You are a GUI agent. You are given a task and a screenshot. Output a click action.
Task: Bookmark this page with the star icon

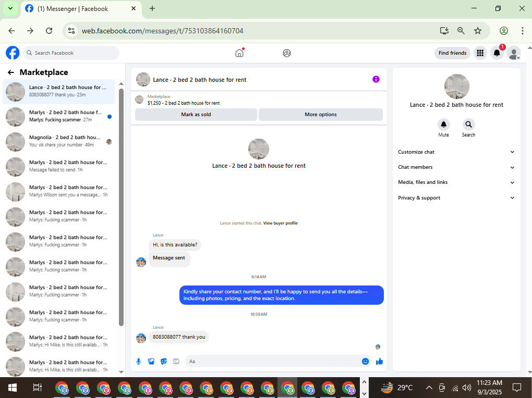(478, 31)
